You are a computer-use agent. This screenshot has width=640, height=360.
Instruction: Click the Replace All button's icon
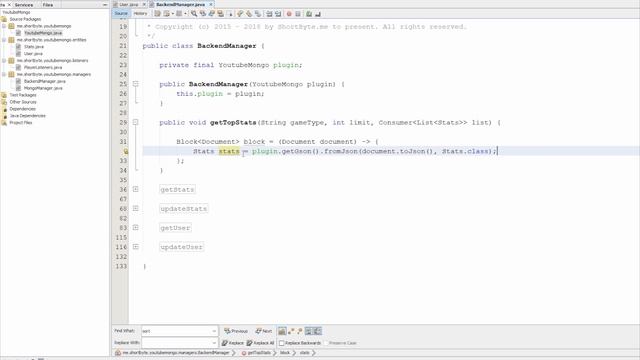[249, 343]
